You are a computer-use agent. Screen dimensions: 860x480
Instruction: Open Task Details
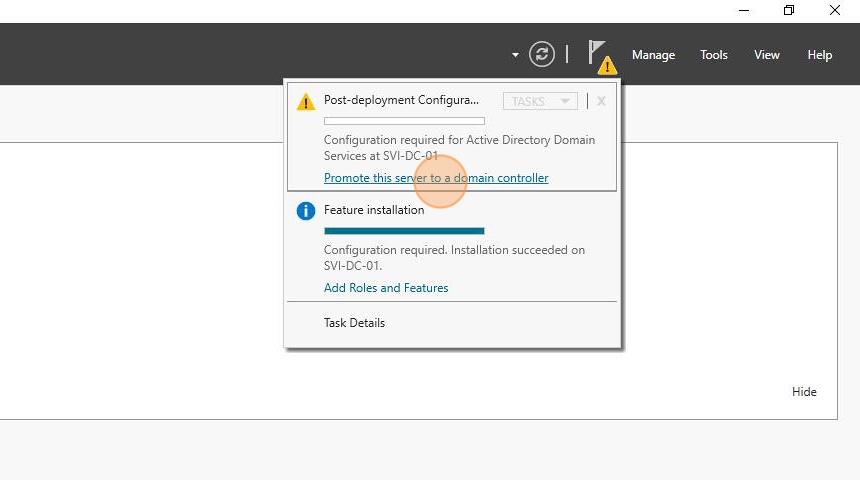(354, 323)
